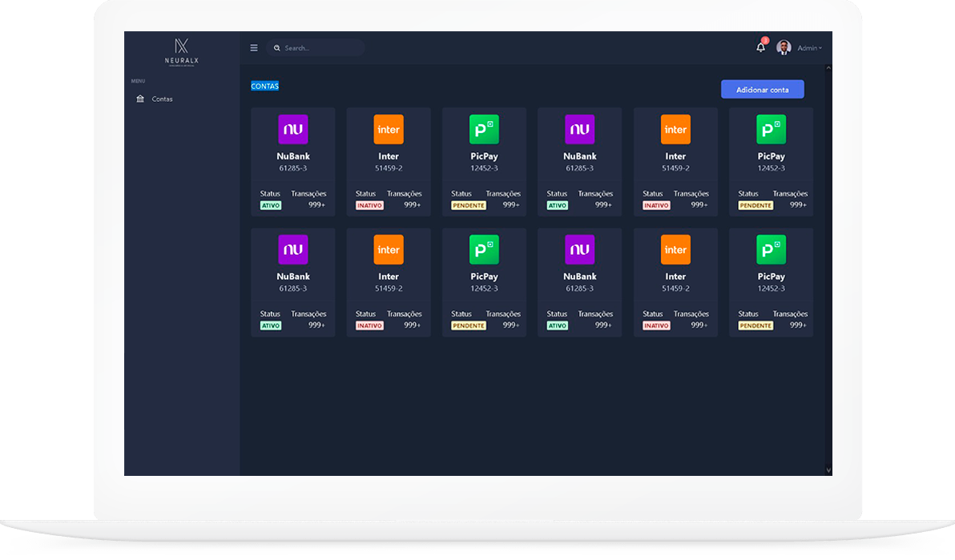Click the Inter name on bottom-row left Inter card
This screenshot has height=560, width=955.
coord(389,276)
